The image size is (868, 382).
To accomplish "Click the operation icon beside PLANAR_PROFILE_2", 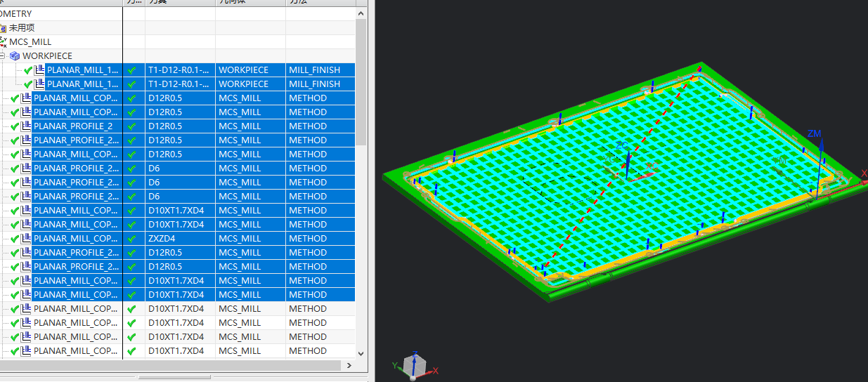I will [26, 126].
